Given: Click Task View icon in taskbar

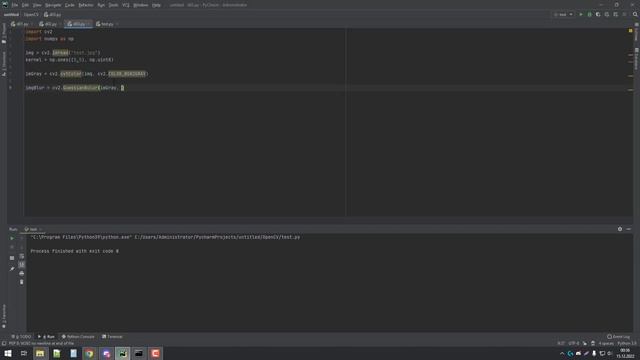Looking at the screenshot, I should [x=24, y=353].
